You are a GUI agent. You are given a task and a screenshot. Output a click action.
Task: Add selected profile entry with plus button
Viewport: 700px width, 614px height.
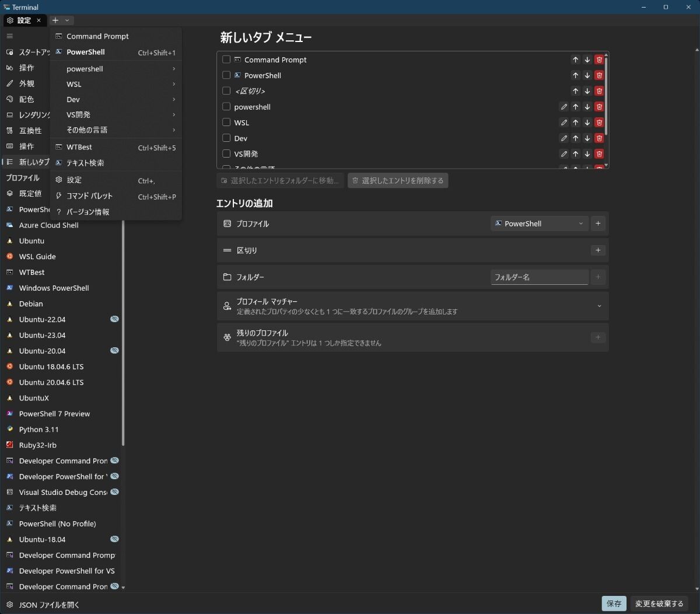click(x=598, y=224)
